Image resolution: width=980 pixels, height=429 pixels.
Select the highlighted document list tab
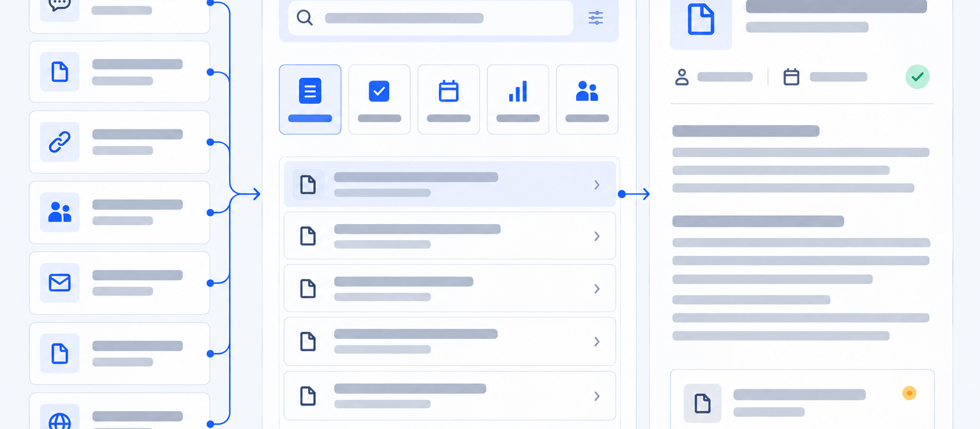click(310, 100)
